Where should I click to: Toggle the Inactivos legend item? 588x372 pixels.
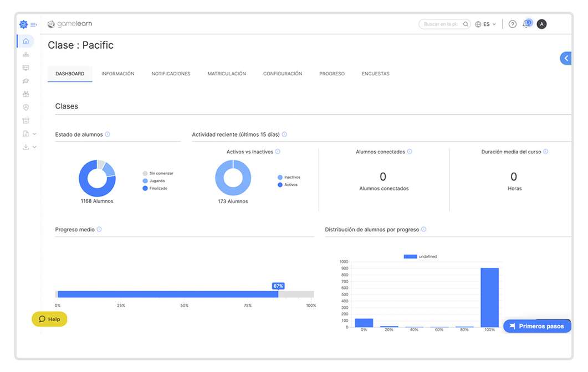(x=289, y=177)
